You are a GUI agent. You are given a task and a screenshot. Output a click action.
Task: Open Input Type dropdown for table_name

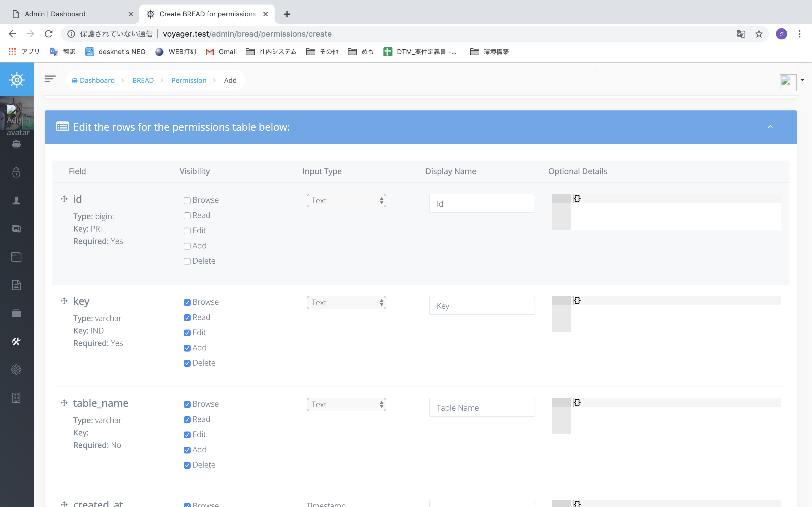point(346,404)
